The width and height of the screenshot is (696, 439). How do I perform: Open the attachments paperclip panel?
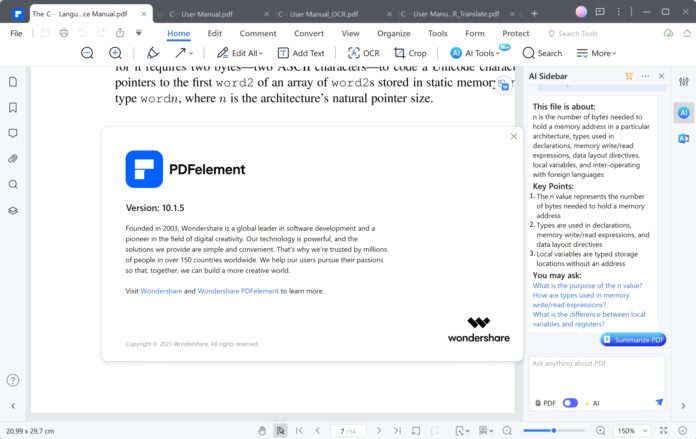(13, 158)
